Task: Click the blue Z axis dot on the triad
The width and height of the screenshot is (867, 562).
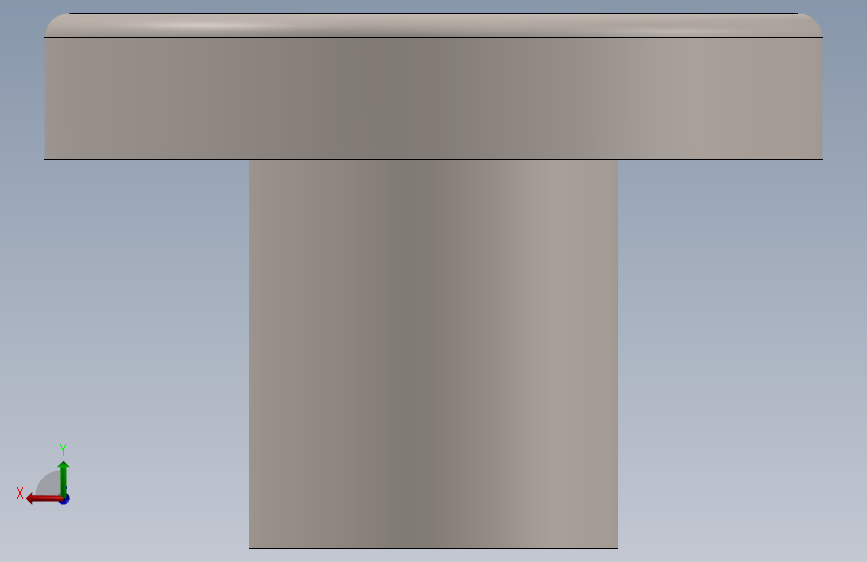Action: [65, 500]
